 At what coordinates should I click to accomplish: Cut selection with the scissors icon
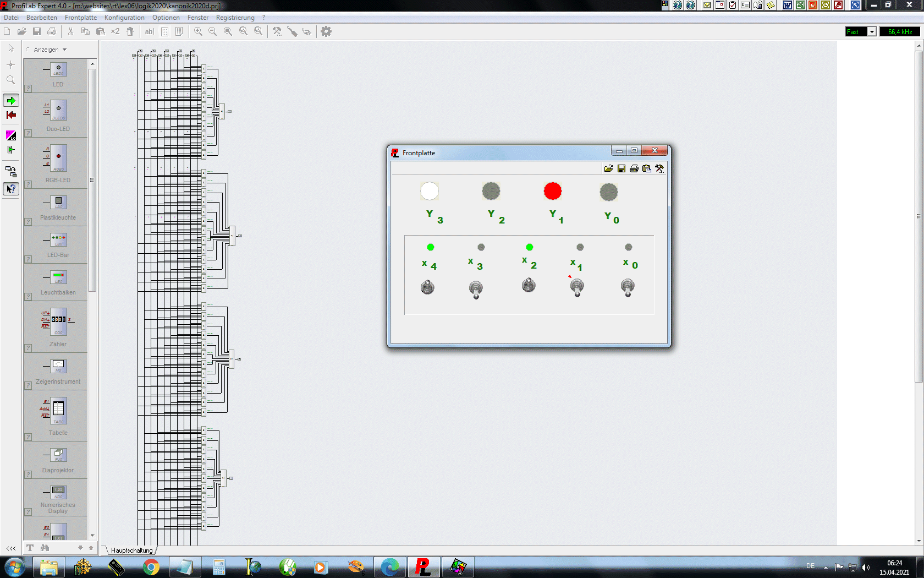pyautogui.click(x=70, y=31)
